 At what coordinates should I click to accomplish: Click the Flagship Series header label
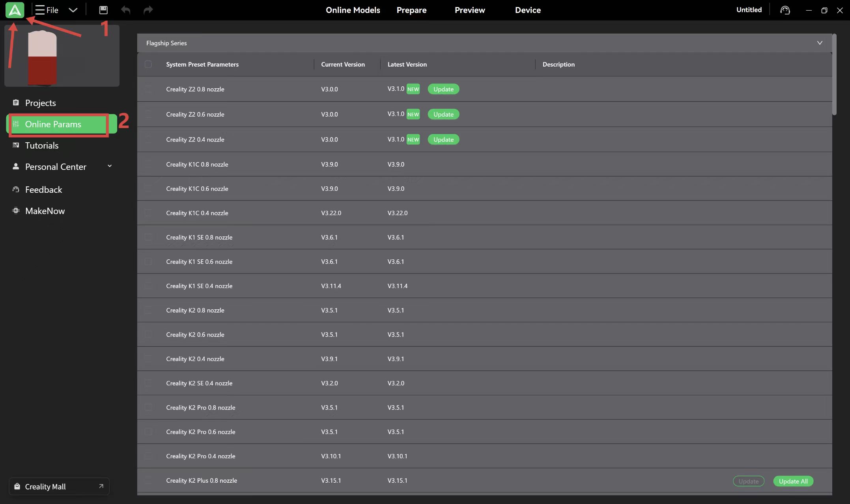click(166, 43)
